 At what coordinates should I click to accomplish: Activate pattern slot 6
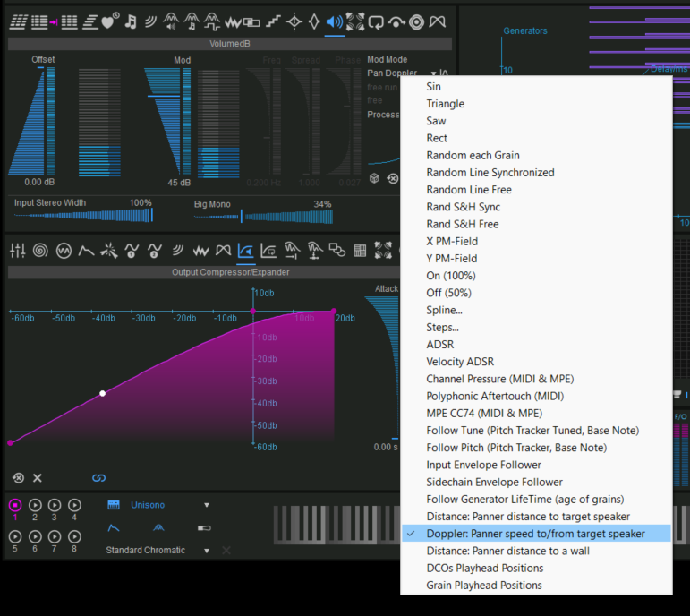[35, 536]
